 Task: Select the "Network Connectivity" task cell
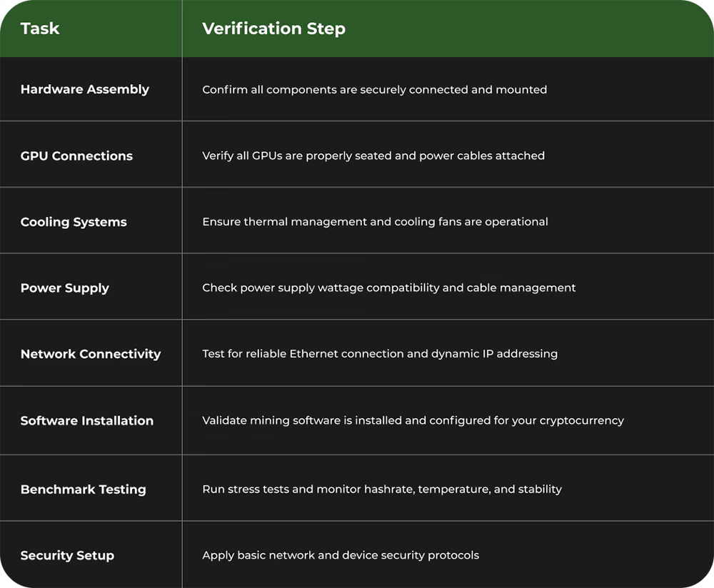point(91,354)
